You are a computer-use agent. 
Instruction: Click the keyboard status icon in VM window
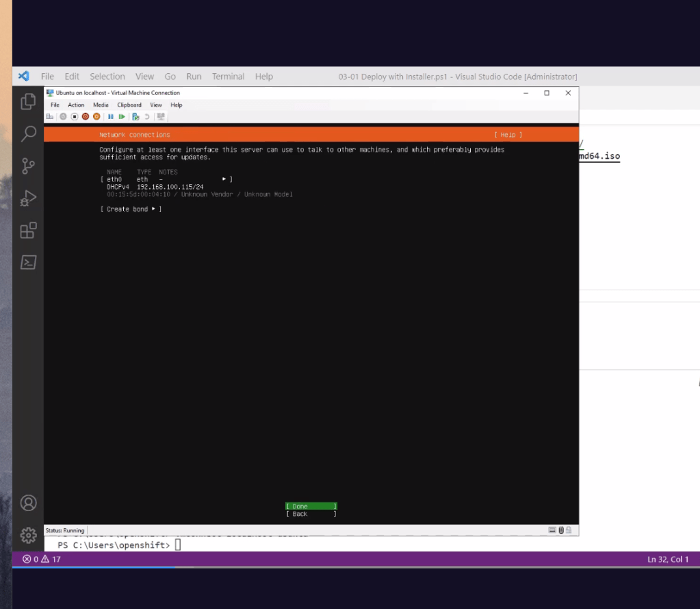coord(552,530)
